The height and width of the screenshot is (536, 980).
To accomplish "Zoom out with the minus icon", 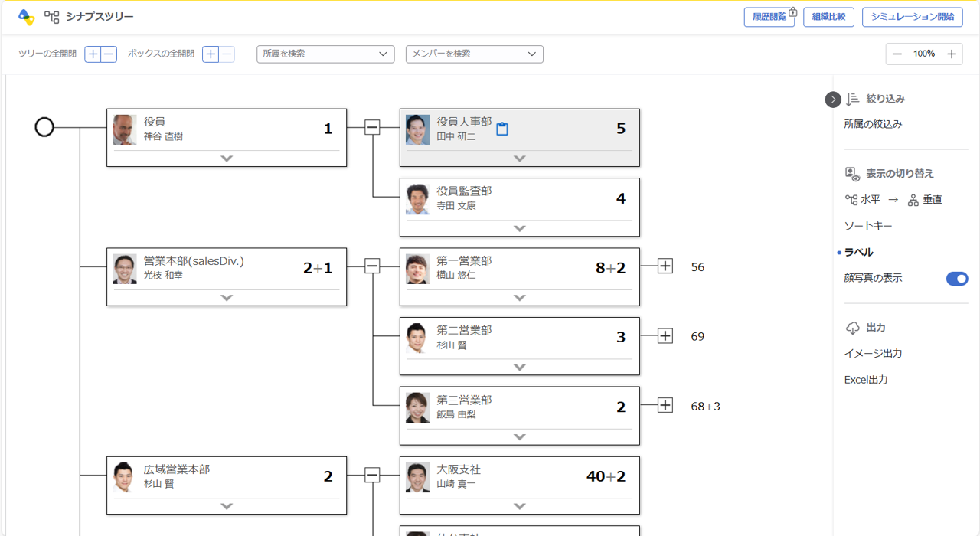I will tap(897, 54).
